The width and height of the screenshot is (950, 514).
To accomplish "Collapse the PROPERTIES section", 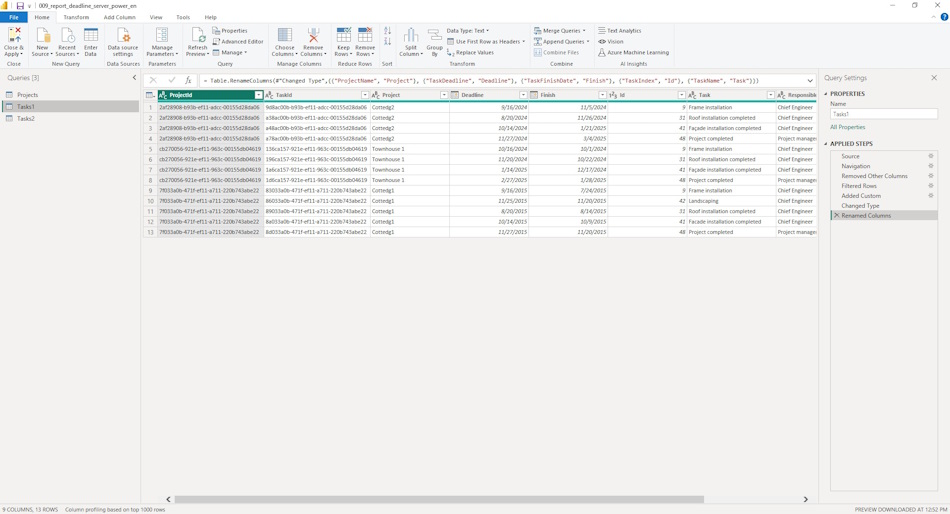I will point(826,94).
